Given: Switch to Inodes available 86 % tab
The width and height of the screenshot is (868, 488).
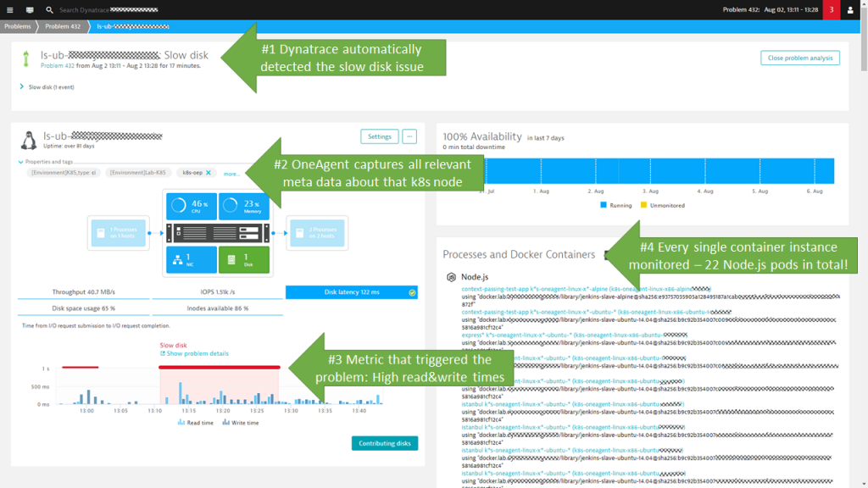Looking at the screenshot, I should tap(218, 308).
